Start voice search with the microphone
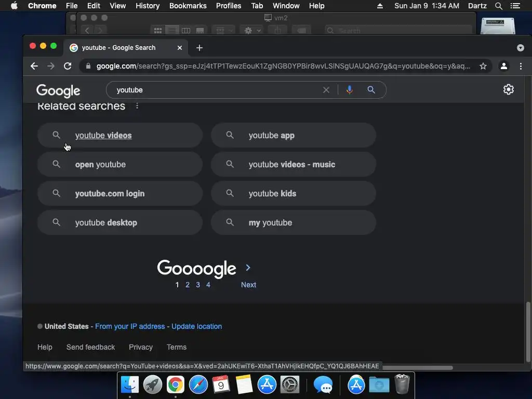 350,90
